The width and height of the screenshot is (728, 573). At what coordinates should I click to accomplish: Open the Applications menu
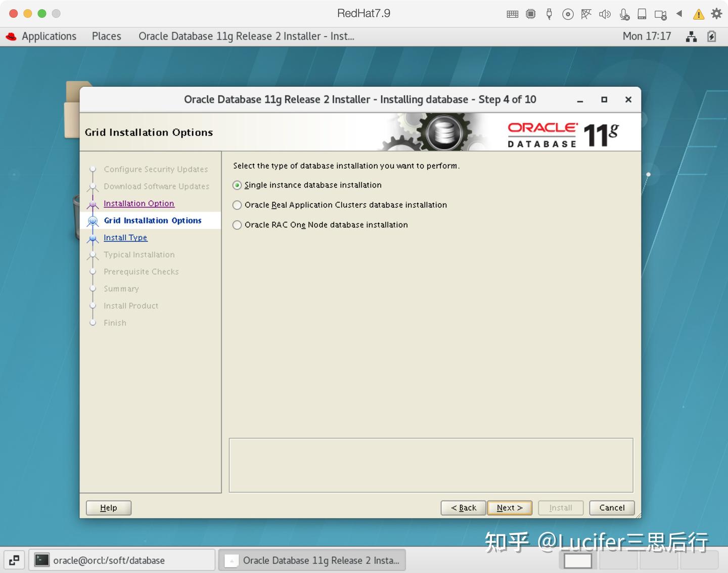(49, 36)
